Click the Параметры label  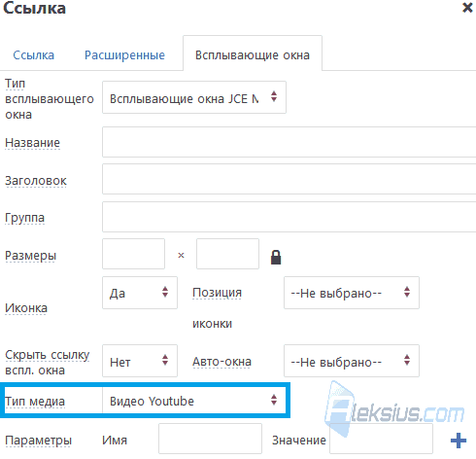pyautogui.click(x=38, y=441)
